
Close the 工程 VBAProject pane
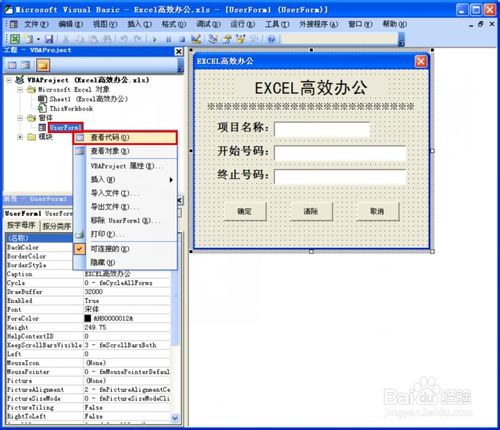[x=179, y=51]
